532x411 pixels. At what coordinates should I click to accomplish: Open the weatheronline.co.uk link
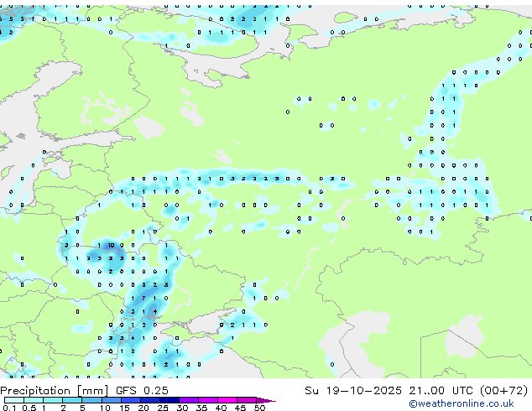[462, 403]
